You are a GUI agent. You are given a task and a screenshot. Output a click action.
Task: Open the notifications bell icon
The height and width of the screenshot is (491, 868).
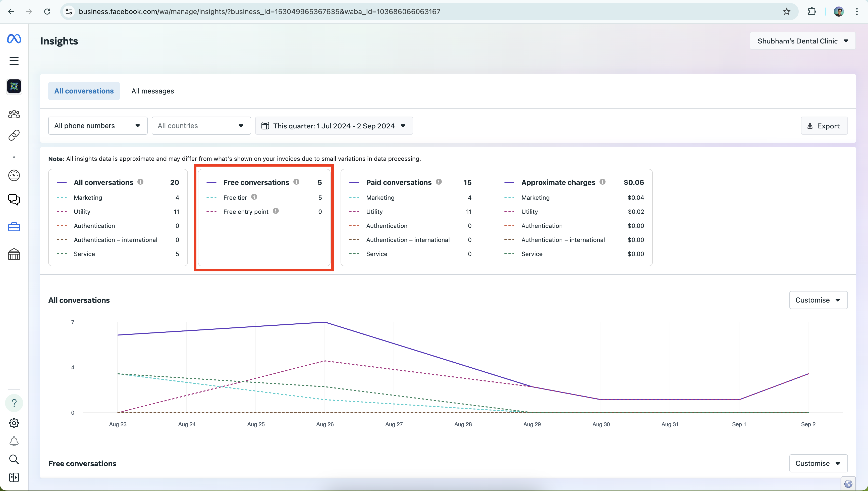click(x=14, y=441)
